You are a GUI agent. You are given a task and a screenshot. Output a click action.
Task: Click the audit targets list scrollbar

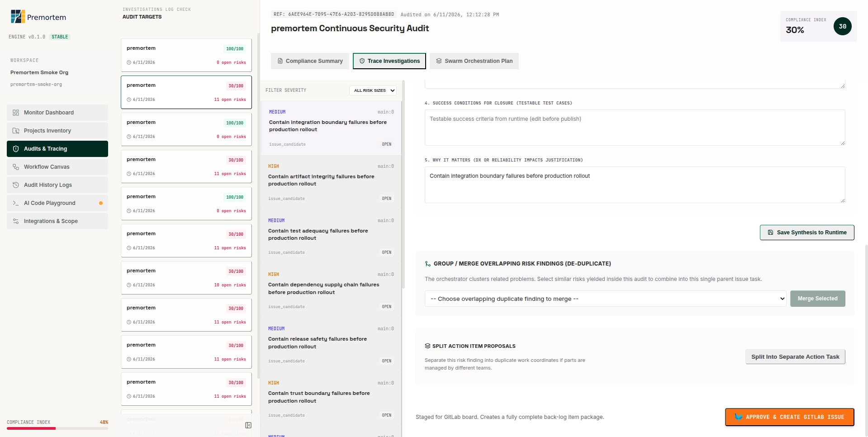pyautogui.click(x=258, y=206)
